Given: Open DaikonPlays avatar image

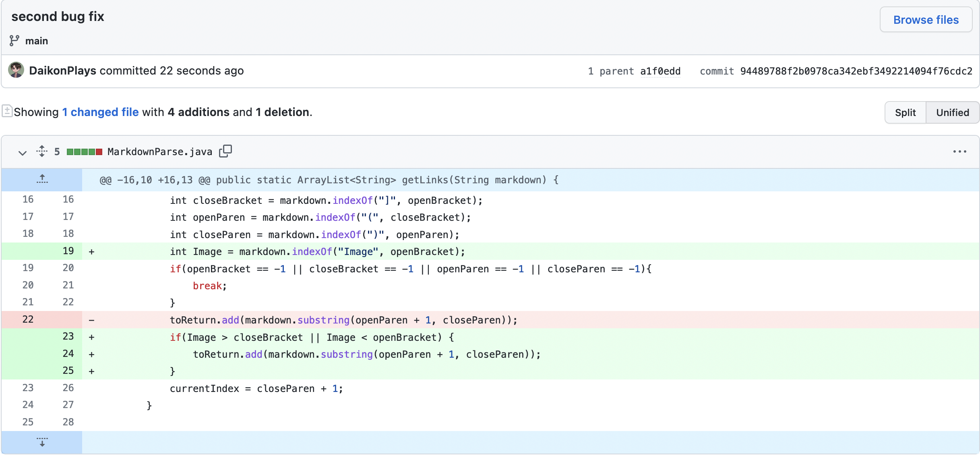Looking at the screenshot, I should click(16, 70).
